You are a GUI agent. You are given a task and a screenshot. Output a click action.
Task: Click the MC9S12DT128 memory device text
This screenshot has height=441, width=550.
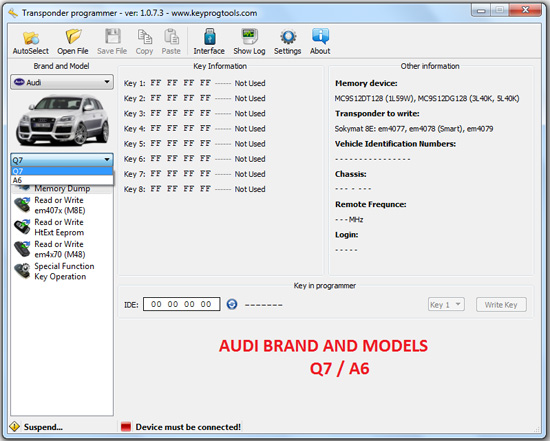pyautogui.click(x=427, y=99)
